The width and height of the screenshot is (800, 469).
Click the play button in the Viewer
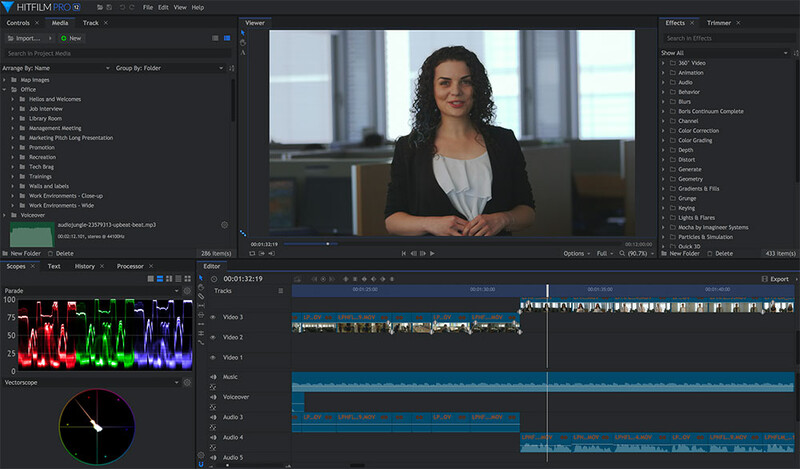[432, 253]
